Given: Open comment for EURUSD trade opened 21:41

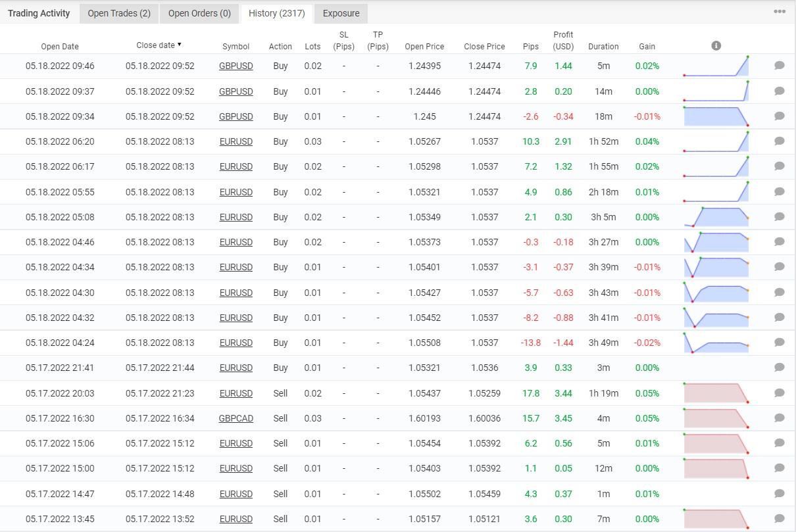Looking at the screenshot, I should point(780,367).
